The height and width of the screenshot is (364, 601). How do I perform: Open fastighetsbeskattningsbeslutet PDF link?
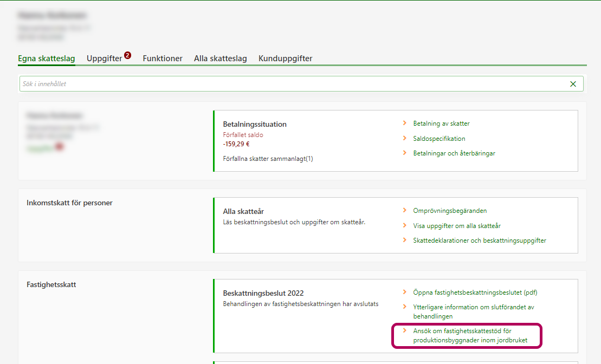point(475,292)
